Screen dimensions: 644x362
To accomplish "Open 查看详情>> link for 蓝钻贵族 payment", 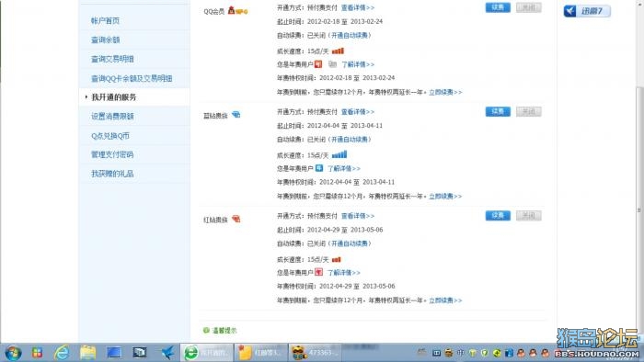I will (x=357, y=111).
